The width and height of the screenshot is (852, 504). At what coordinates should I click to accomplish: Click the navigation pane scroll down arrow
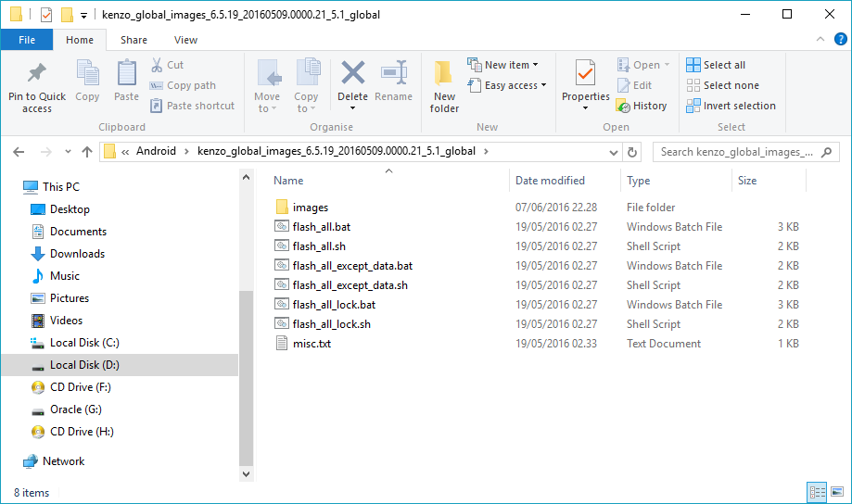246,474
